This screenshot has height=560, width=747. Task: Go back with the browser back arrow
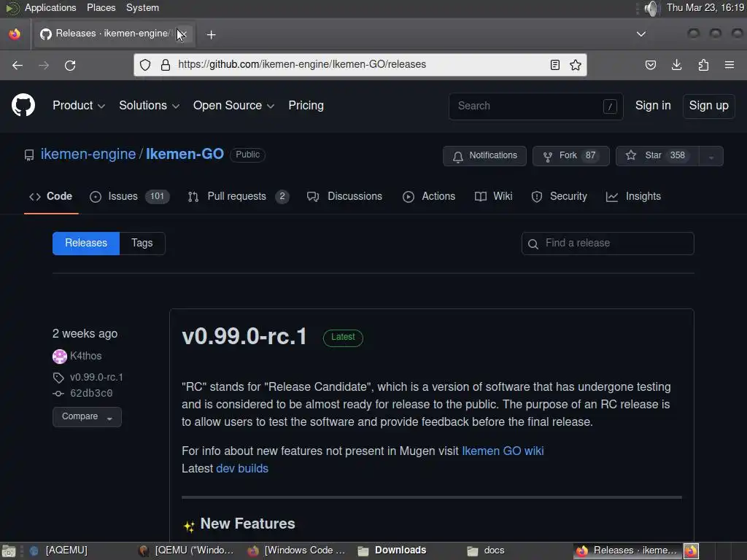pyautogui.click(x=18, y=65)
